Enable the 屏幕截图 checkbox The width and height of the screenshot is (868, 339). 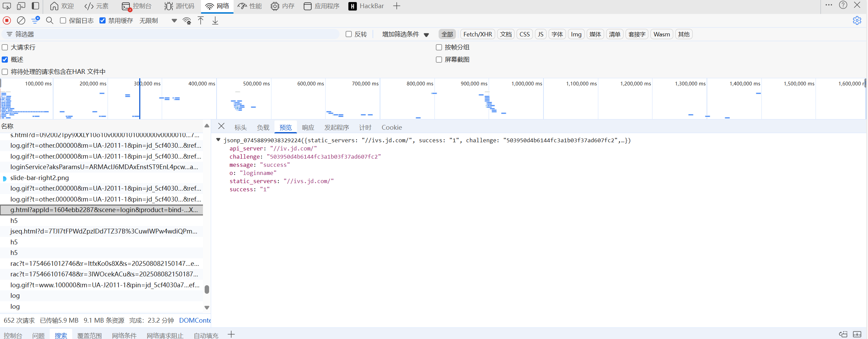(x=439, y=60)
